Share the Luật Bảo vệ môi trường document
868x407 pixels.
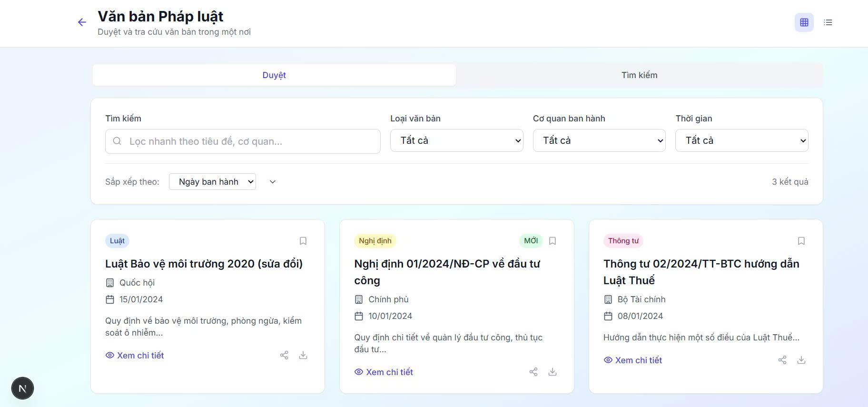point(284,355)
